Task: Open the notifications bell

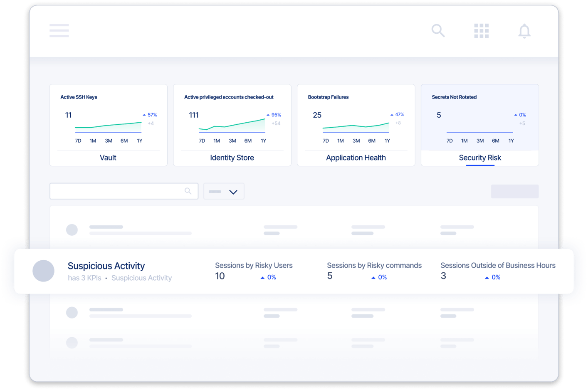Action: tap(524, 31)
